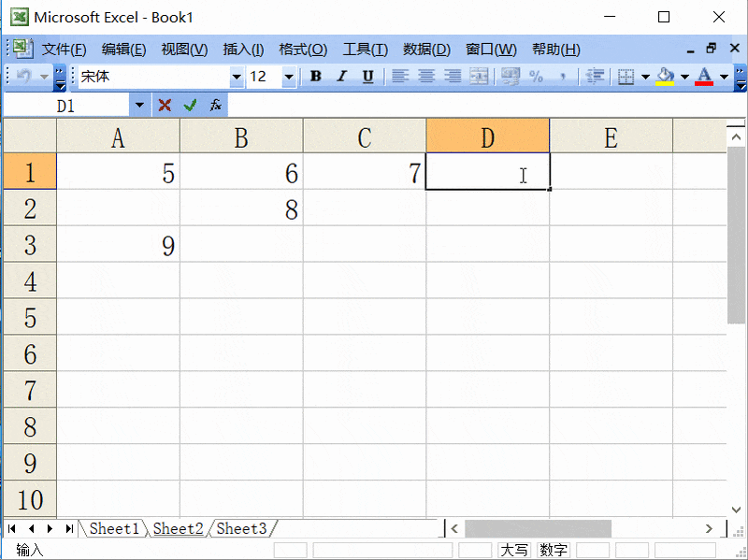This screenshot has width=748, height=560.
Task: Click the row 3 header
Action: coord(29,245)
